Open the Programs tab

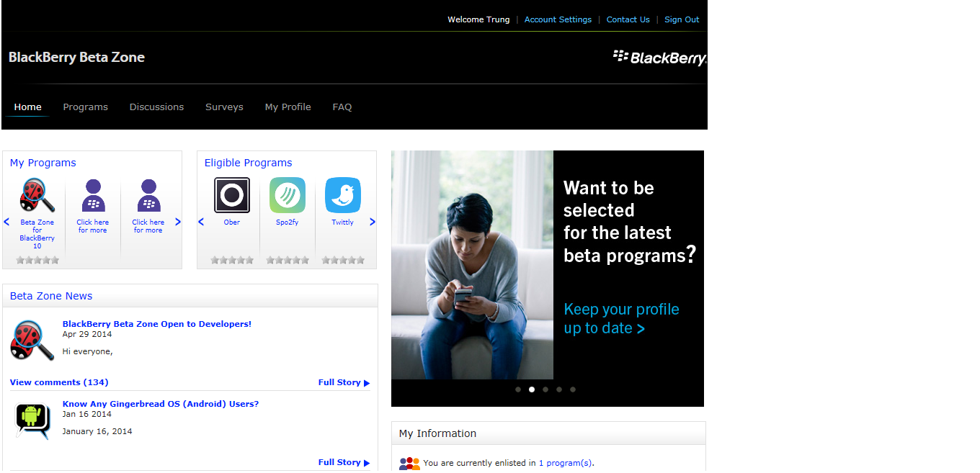[86, 107]
